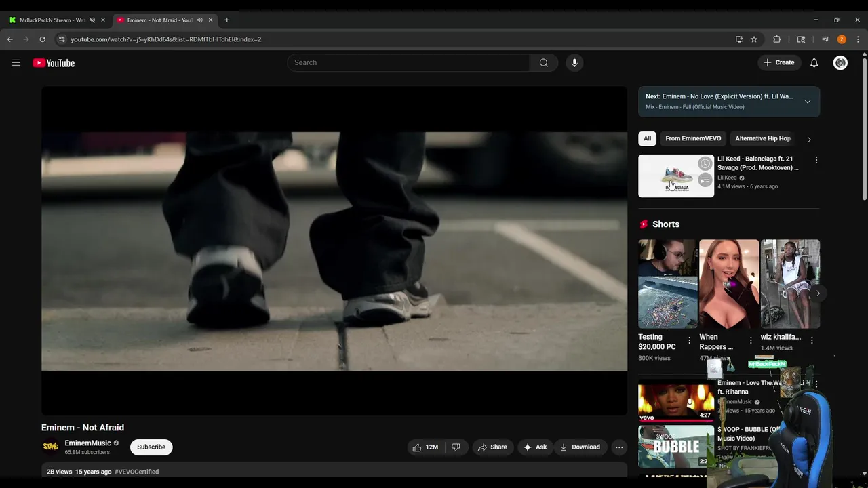868x488 pixels.
Task: Reload the page
Action: click(42, 39)
